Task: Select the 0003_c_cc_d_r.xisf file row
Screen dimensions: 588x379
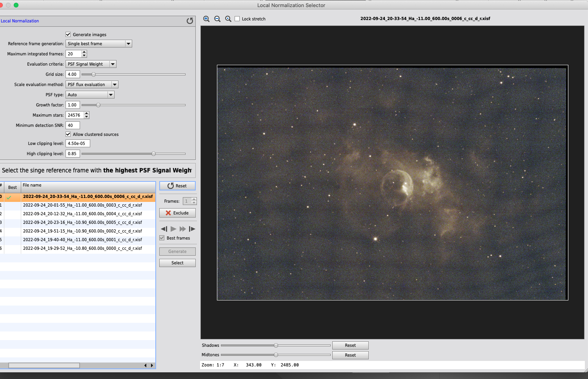Action: (82, 205)
